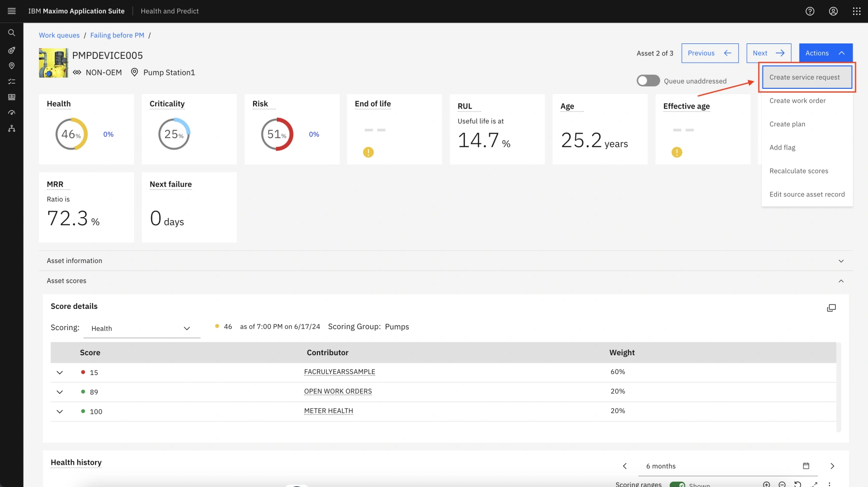Click the Effective age card title

click(x=686, y=106)
